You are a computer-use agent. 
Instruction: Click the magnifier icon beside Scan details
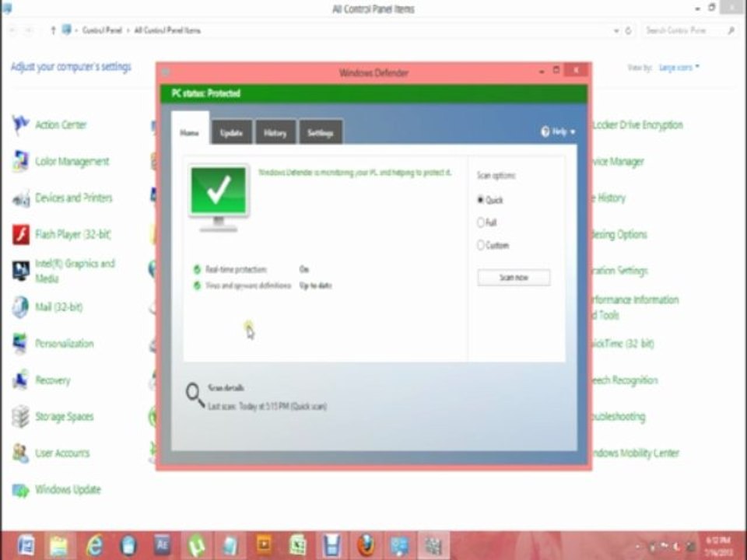(x=195, y=395)
